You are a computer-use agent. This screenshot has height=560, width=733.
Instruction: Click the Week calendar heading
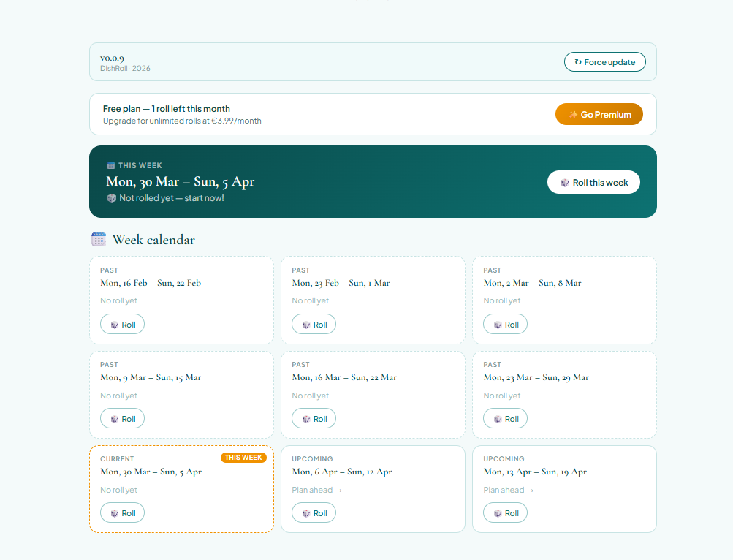pyautogui.click(x=153, y=240)
